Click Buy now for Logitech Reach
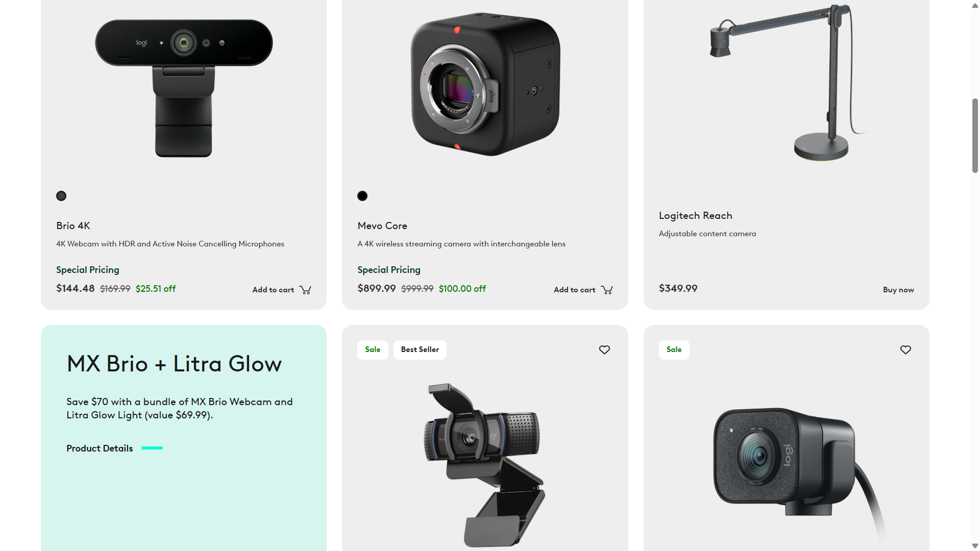Image resolution: width=980 pixels, height=551 pixels. tap(898, 290)
